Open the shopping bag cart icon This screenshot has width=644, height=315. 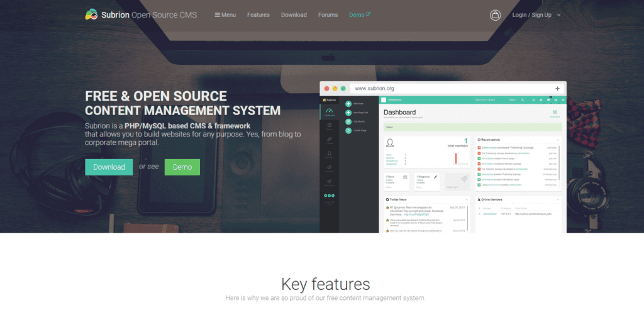pyautogui.click(x=496, y=15)
